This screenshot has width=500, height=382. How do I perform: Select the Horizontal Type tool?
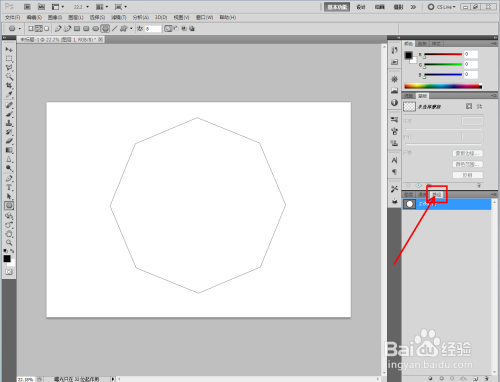point(9,188)
